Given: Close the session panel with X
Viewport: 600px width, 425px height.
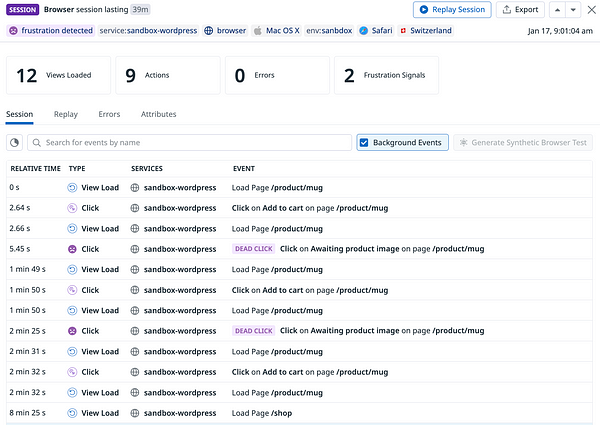Looking at the screenshot, I should (x=591, y=10).
